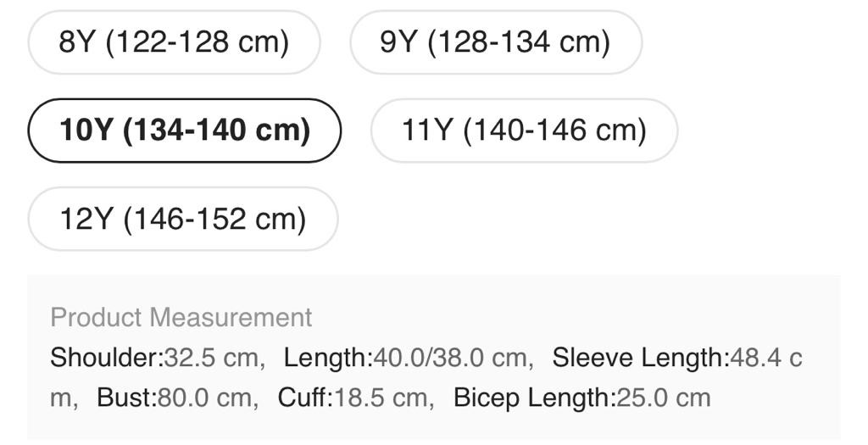Click the 18.5 cm cuff value
The height and width of the screenshot is (445, 868).
[x=381, y=398]
